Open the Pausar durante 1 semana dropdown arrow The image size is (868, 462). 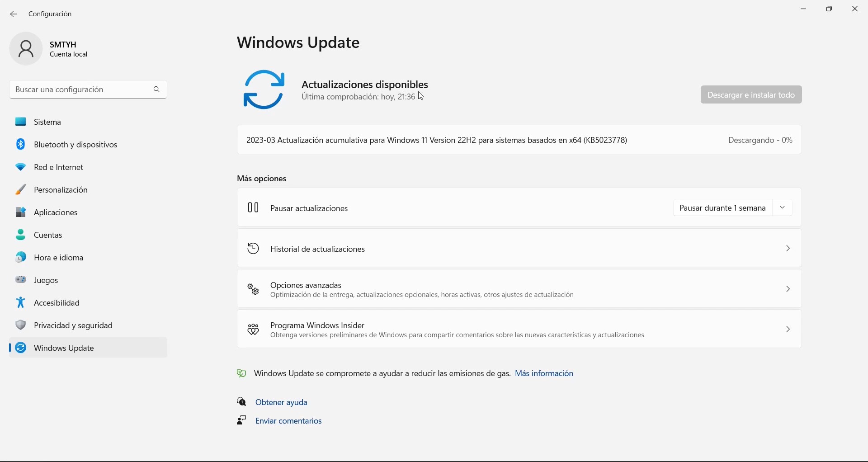pos(783,208)
